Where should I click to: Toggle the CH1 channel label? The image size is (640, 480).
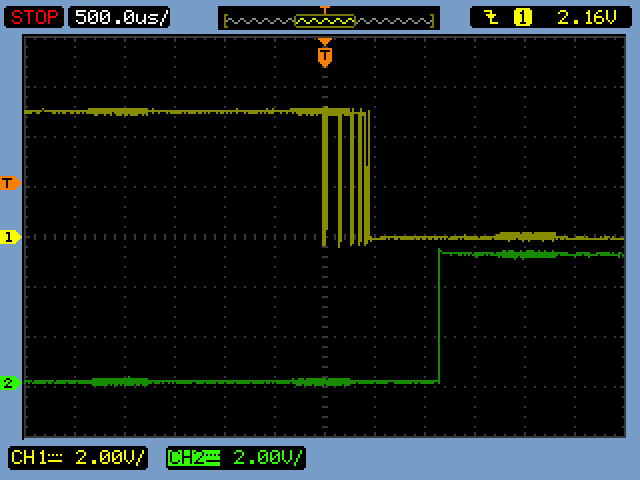[26, 458]
